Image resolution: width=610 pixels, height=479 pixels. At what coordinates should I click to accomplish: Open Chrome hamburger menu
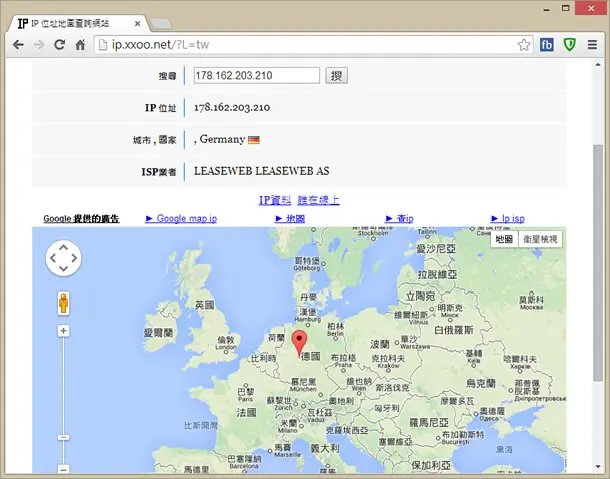pyautogui.click(x=592, y=45)
